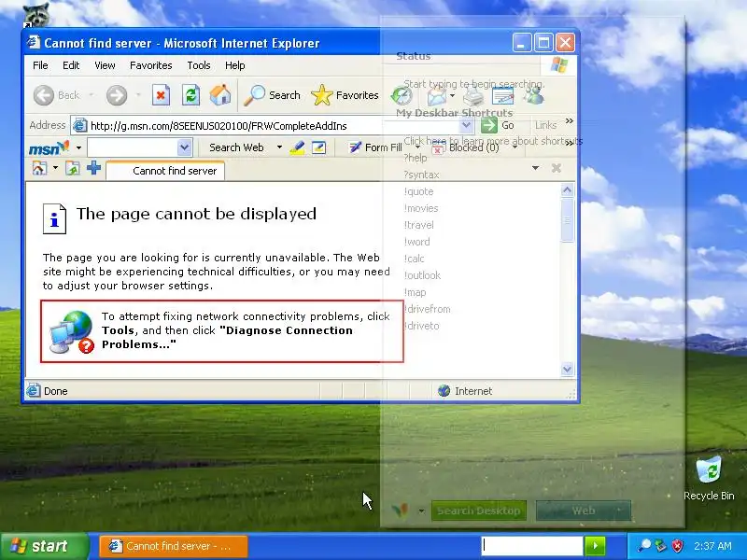Open the Messenger people icon

pos(533,96)
